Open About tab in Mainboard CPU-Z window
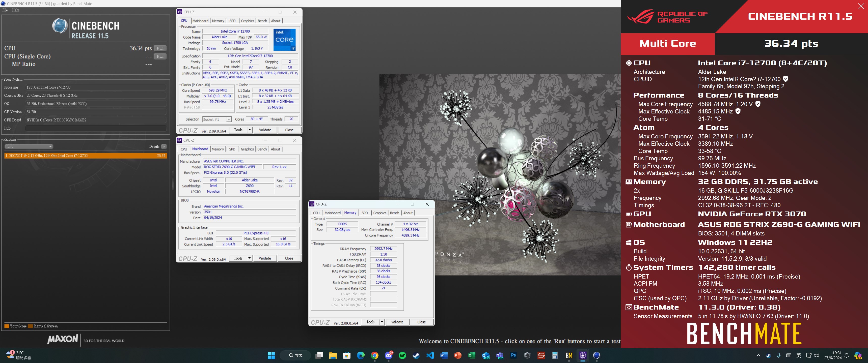The height and width of the screenshot is (363, 868). pyautogui.click(x=275, y=149)
